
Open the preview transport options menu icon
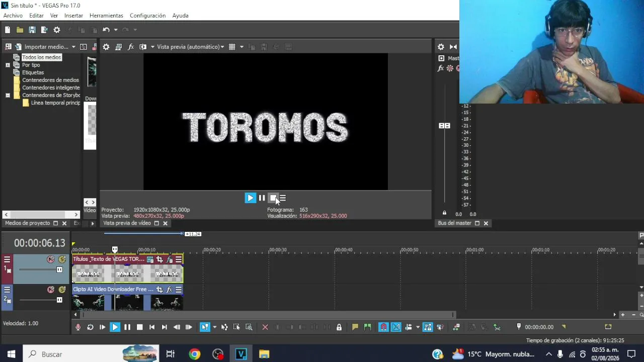(283, 198)
